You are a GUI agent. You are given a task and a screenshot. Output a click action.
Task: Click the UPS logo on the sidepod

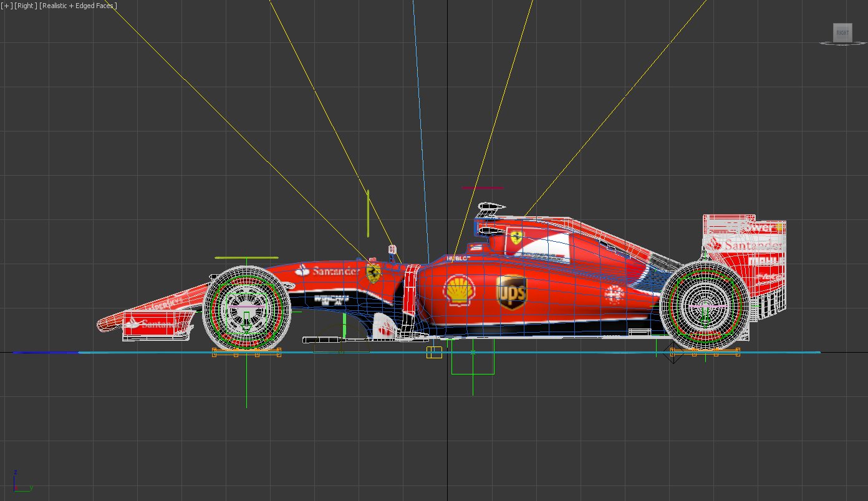point(511,292)
